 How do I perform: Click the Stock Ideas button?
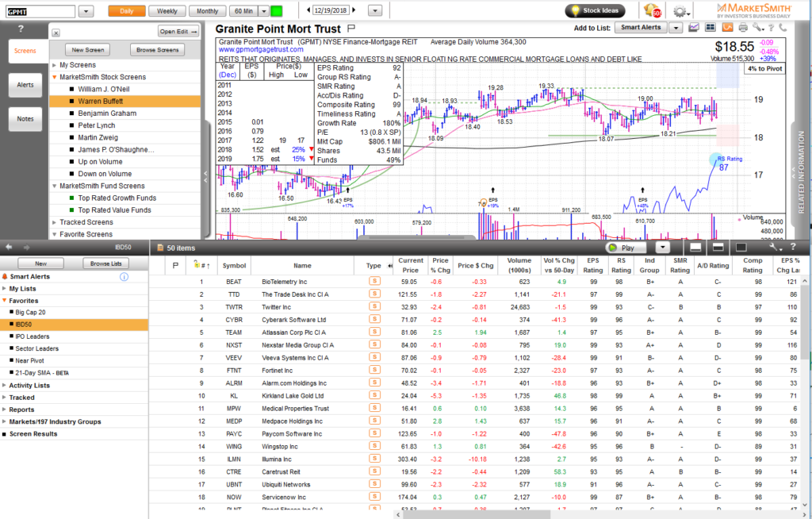[595, 10]
